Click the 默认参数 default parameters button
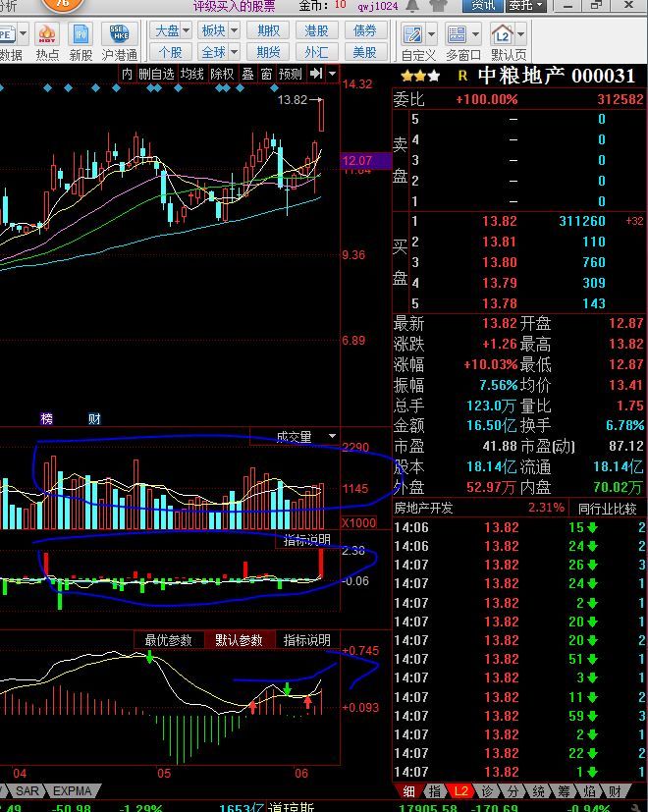Screen dimensions: 648x812 click(239, 640)
